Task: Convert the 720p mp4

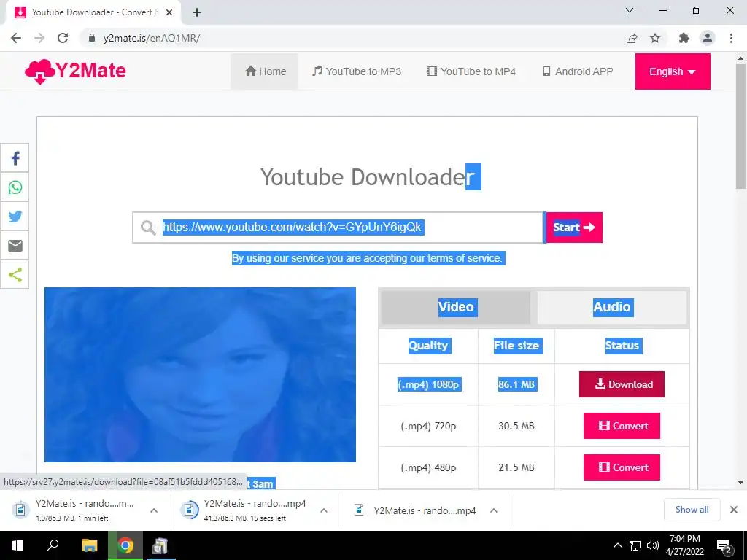Action: 622,426
